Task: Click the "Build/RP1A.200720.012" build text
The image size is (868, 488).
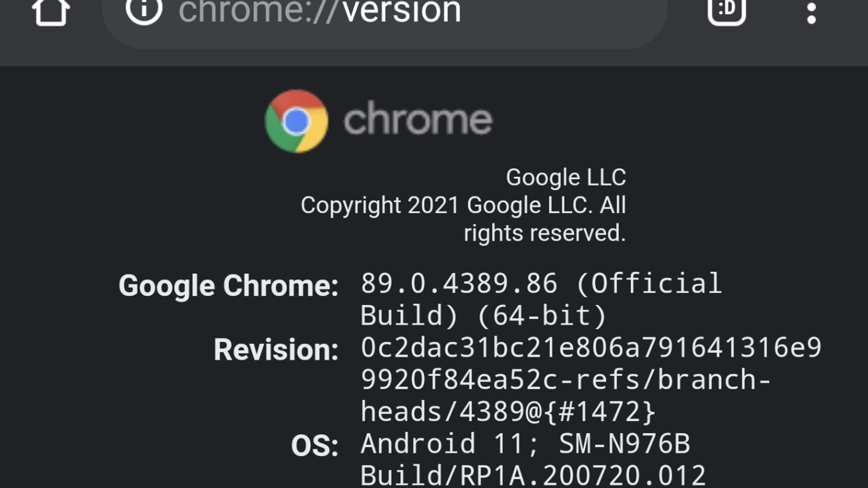Action: (x=533, y=476)
